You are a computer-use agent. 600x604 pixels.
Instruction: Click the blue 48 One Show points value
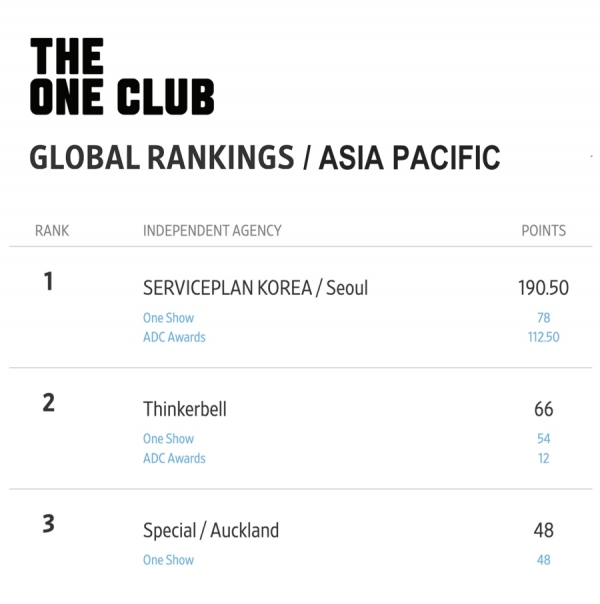pos(543,560)
